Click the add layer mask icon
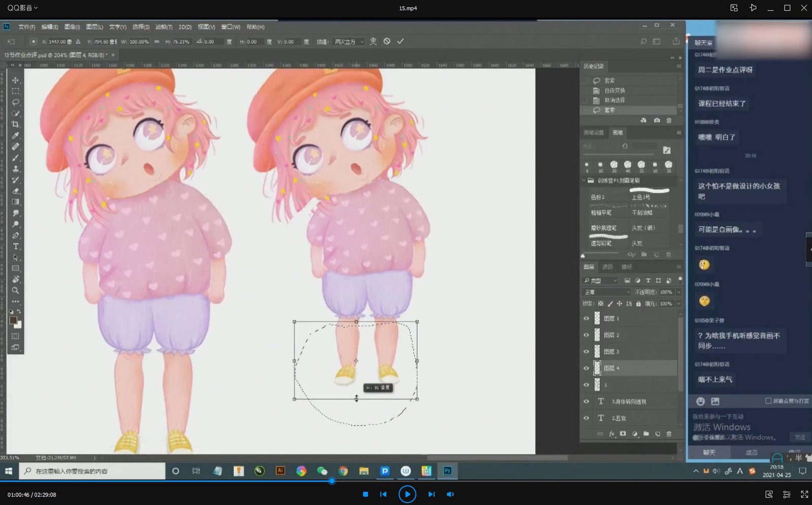 coord(623,434)
